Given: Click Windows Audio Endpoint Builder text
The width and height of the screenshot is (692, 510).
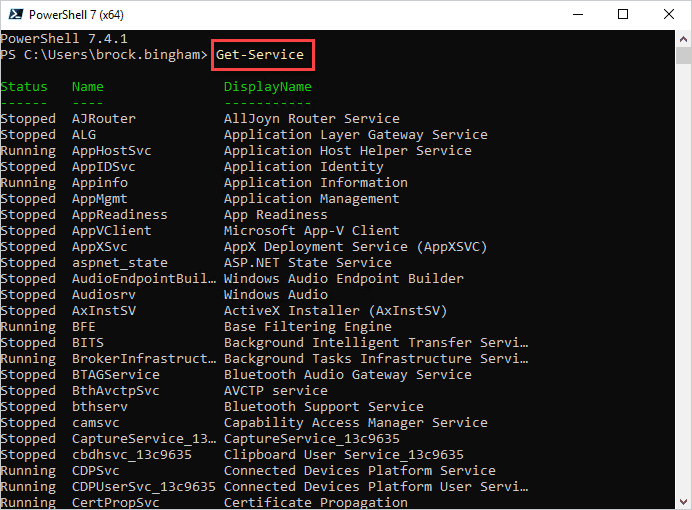Looking at the screenshot, I should pyautogui.click(x=344, y=279).
